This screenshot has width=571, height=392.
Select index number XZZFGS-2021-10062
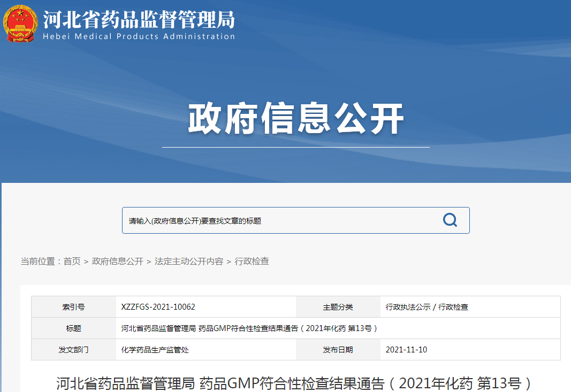point(158,307)
